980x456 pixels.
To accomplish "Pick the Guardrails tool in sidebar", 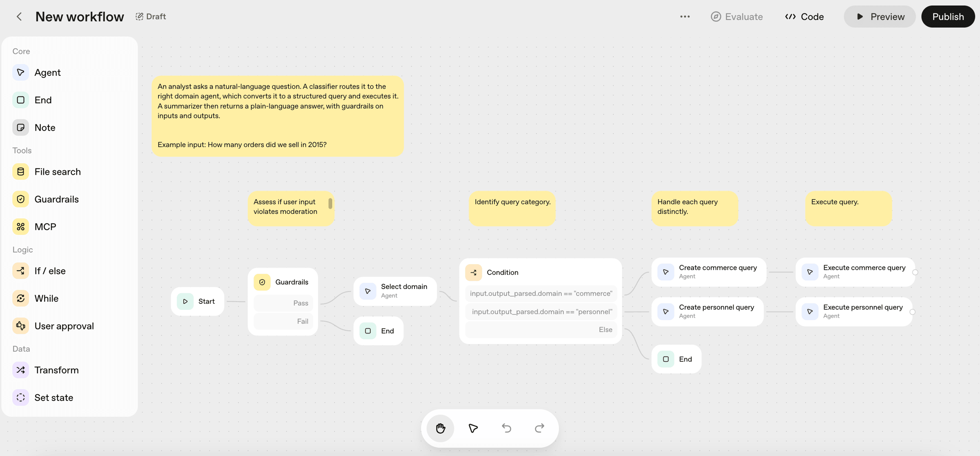I will 56,199.
